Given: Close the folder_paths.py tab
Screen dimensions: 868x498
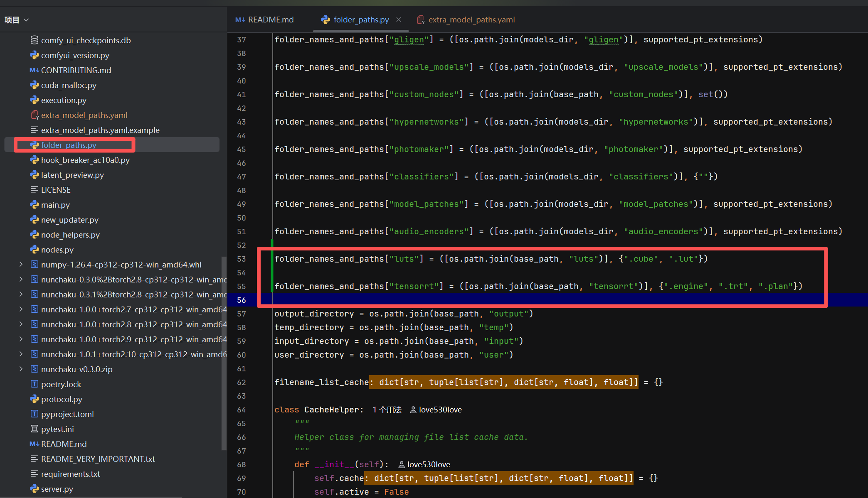Looking at the screenshot, I should tap(399, 20).
